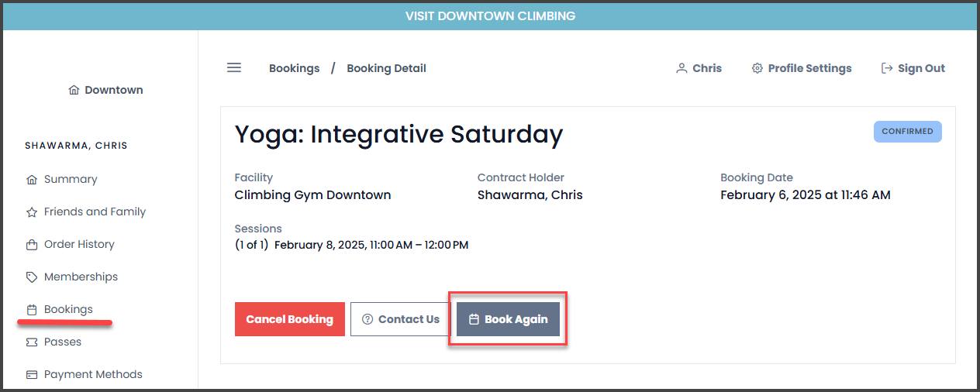
Task: Click the home icon beside Downtown
Action: tap(74, 90)
